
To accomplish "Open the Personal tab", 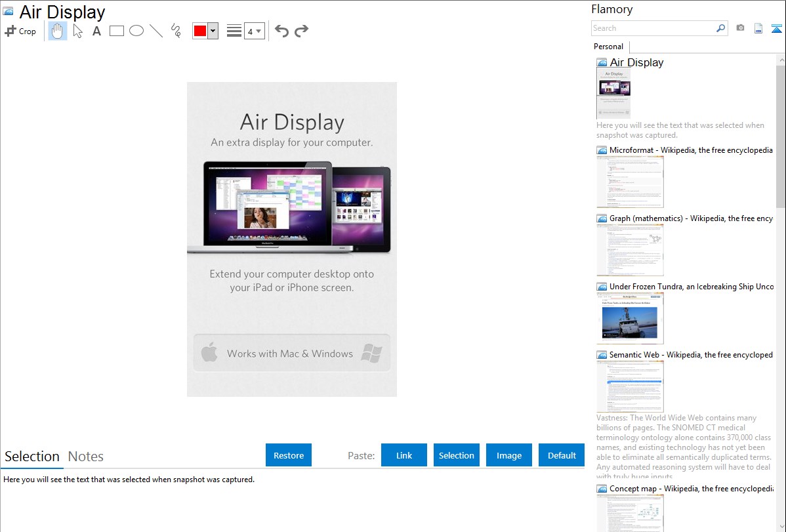I will [x=608, y=47].
